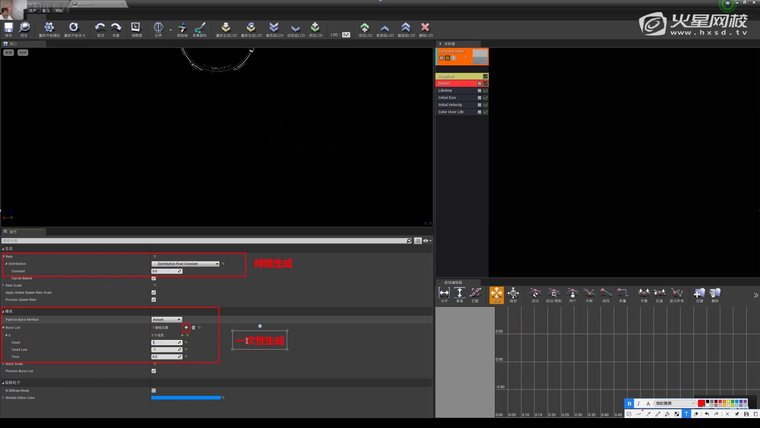Open the Distribution Float Constant dropdown
This screenshot has height=428, width=760.
click(x=185, y=264)
